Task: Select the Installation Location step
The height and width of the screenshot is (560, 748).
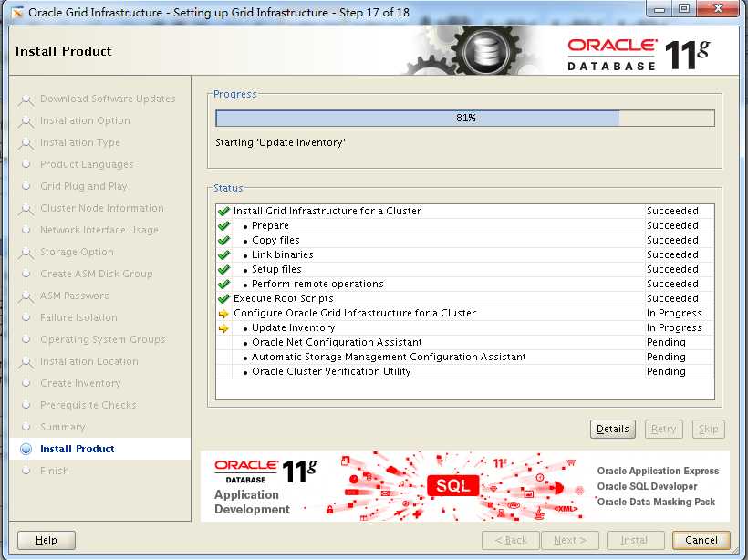Action: pyautogui.click(x=89, y=361)
